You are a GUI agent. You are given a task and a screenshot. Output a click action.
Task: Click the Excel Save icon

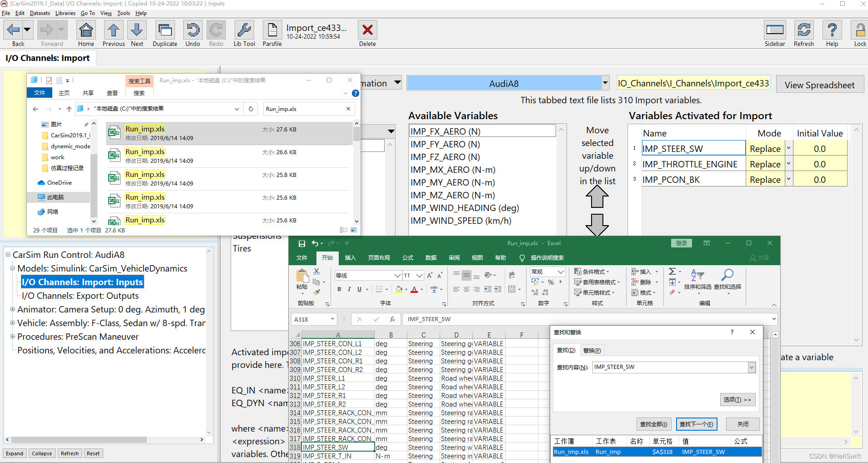click(301, 244)
